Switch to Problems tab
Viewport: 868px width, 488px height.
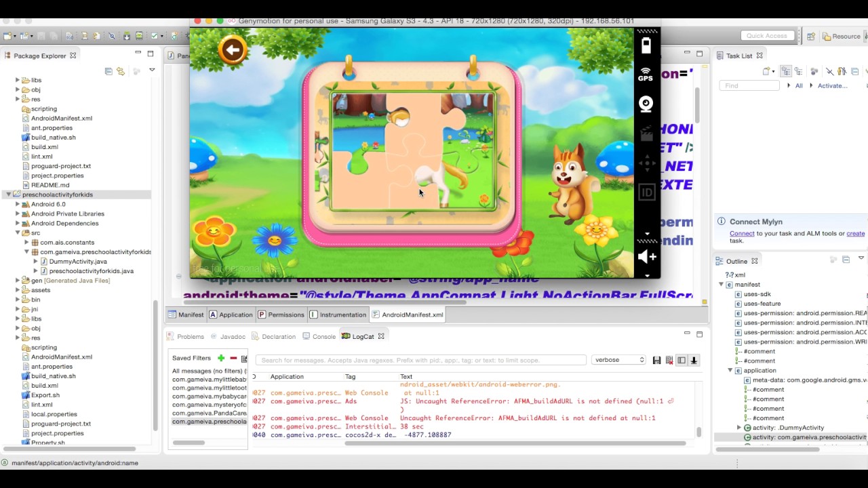point(186,336)
